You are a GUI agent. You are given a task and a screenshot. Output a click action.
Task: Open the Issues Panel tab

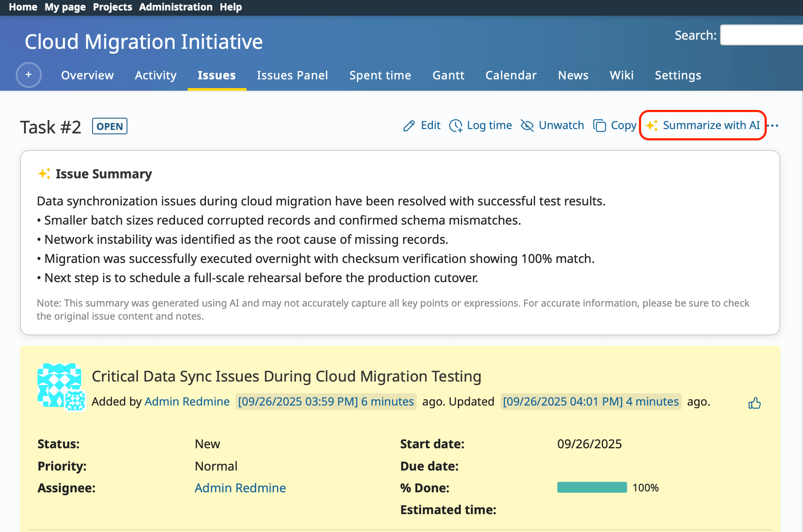(292, 75)
